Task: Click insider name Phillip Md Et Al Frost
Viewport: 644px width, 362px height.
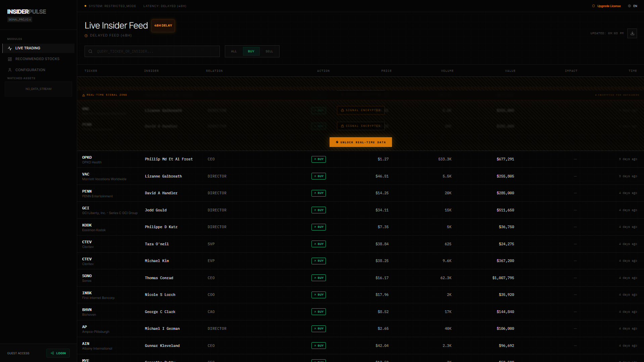Action: coord(169,159)
